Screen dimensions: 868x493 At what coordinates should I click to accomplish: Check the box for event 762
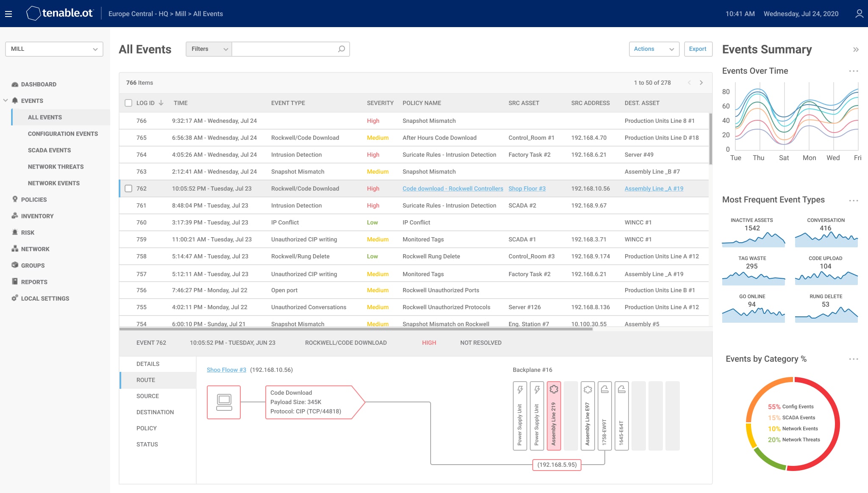[128, 188]
